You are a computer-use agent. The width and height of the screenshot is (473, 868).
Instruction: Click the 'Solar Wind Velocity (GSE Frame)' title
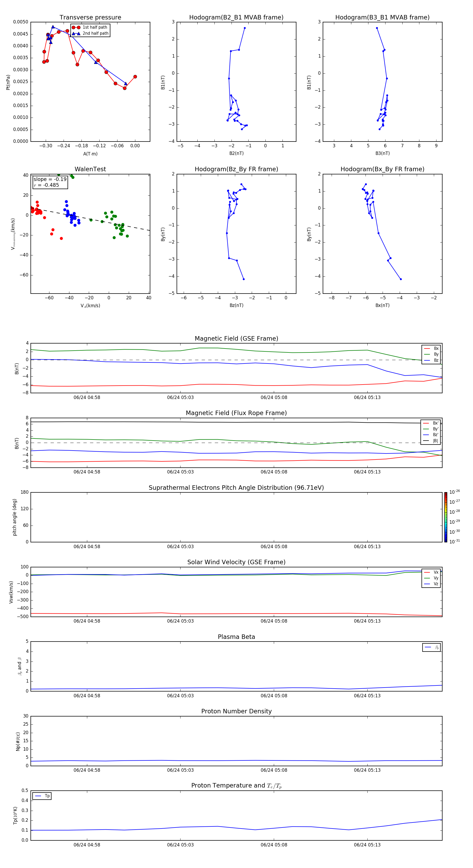click(236, 562)
